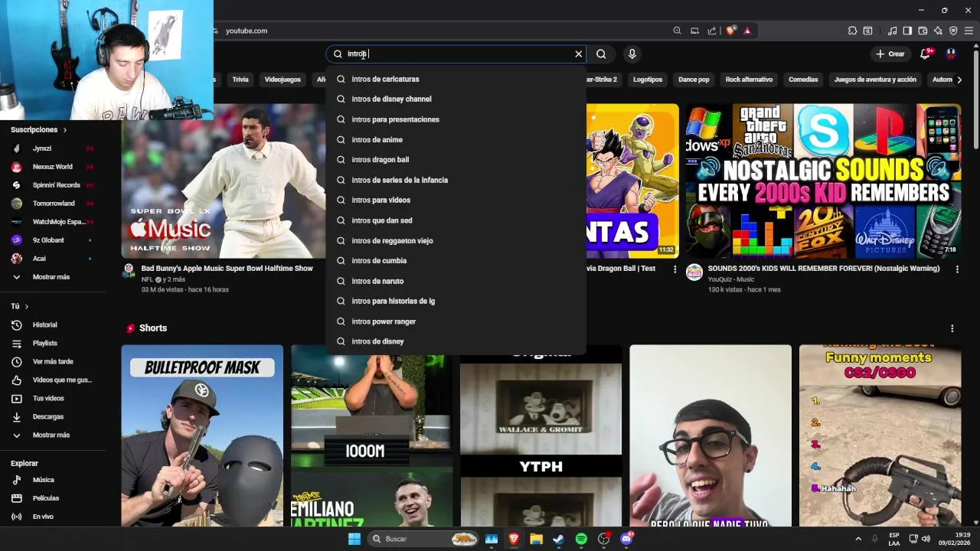Open the YouTube account avatar menu
Screen dimensions: 980x551
coord(951,54)
